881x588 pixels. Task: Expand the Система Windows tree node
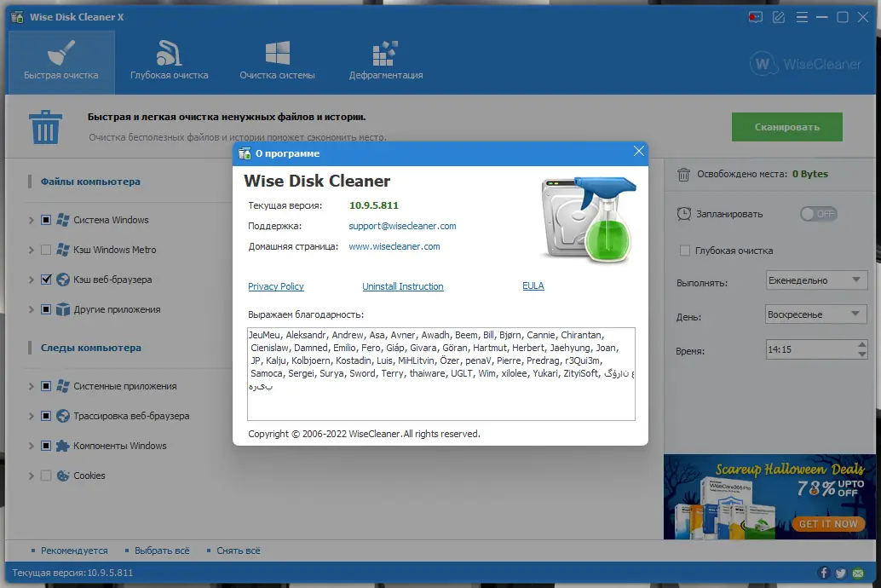click(32, 221)
